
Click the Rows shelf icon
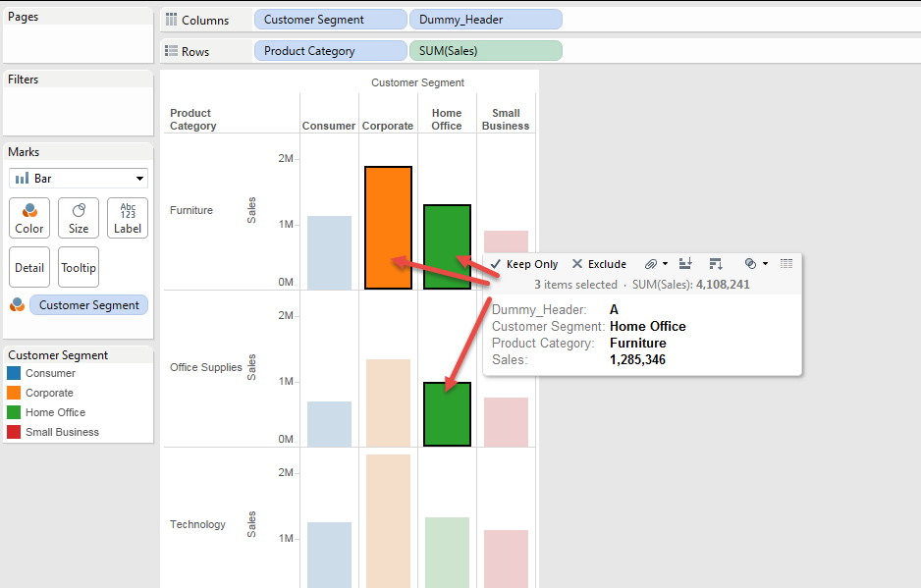pyautogui.click(x=171, y=51)
